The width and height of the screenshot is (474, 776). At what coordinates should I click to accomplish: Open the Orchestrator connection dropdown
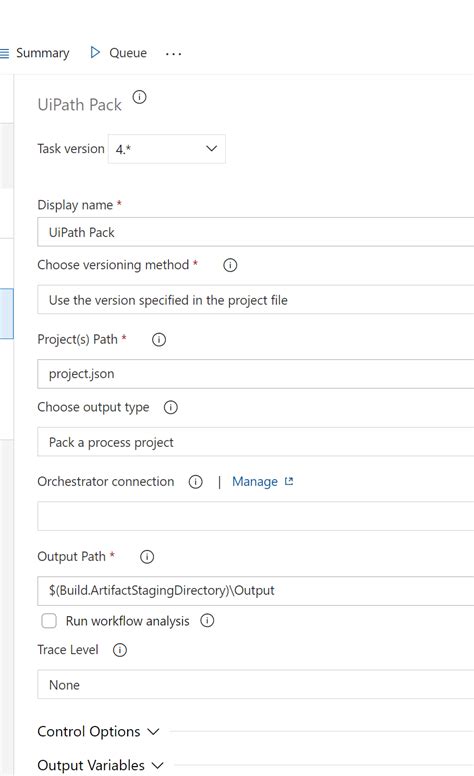pos(255,516)
